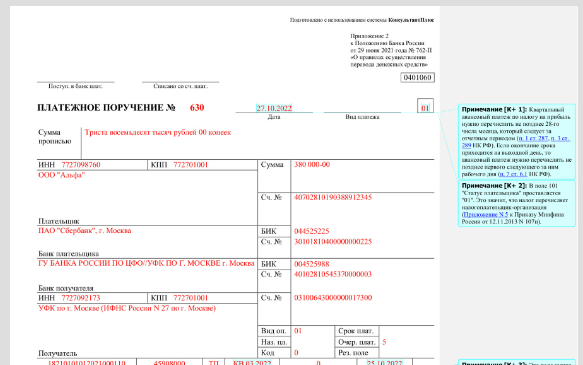Follow the 'п. 3 ст. 289' link
Viewport: 583px width, 365px height.
[560, 138]
